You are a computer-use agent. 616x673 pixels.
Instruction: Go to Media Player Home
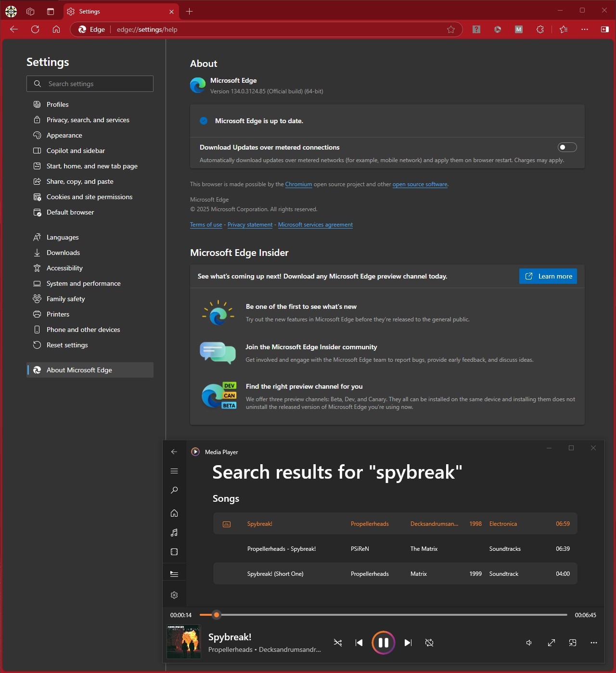pyautogui.click(x=174, y=513)
